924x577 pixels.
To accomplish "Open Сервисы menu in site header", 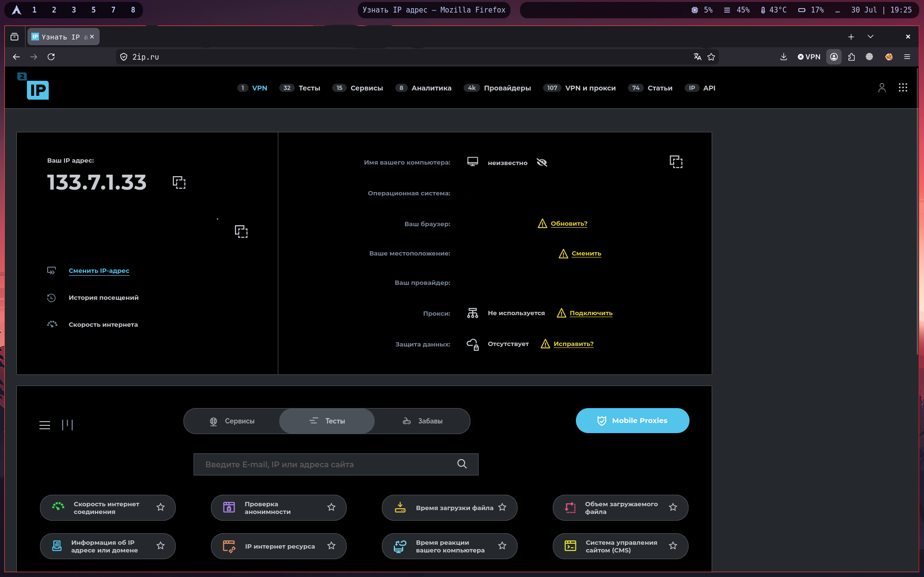I will [x=358, y=88].
